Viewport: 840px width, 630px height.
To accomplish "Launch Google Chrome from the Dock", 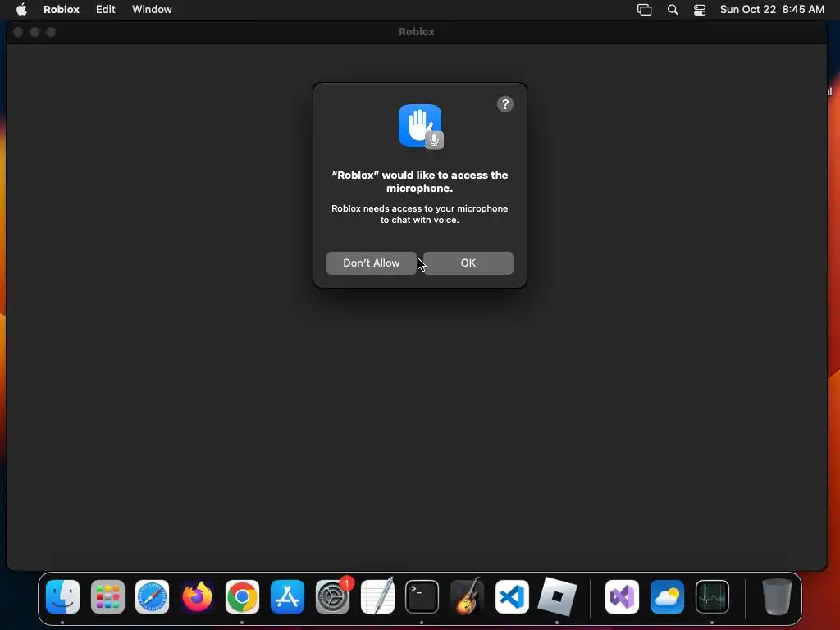I will click(242, 597).
